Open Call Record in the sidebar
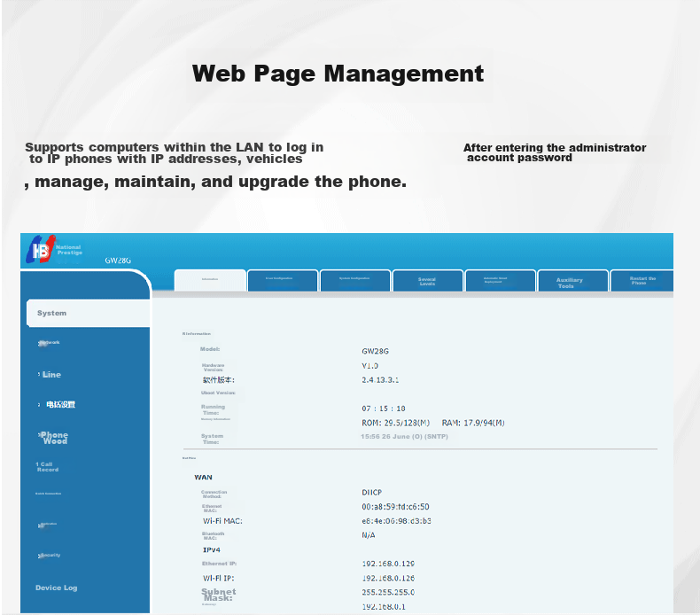The image size is (700, 615). pyautogui.click(x=47, y=467)
